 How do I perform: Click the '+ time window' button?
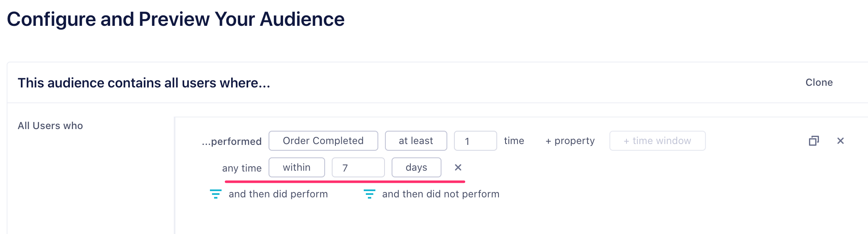click(x=657, y=141)
